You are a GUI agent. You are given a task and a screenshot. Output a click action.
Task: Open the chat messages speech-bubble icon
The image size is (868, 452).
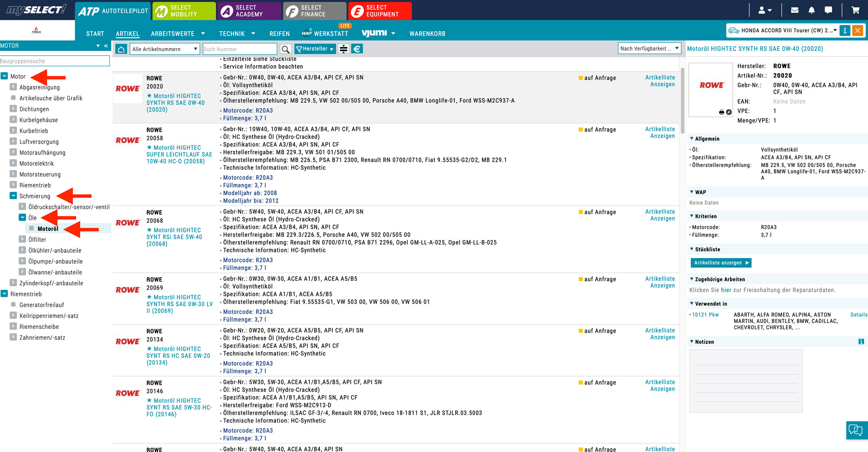(x=829, y=10)
